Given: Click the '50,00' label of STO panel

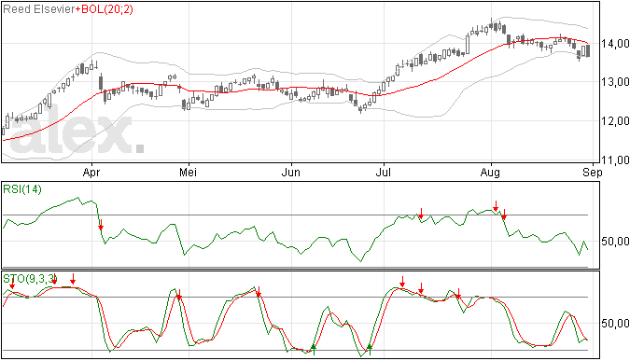Looking at the screenshot, I should pos(615,324).
